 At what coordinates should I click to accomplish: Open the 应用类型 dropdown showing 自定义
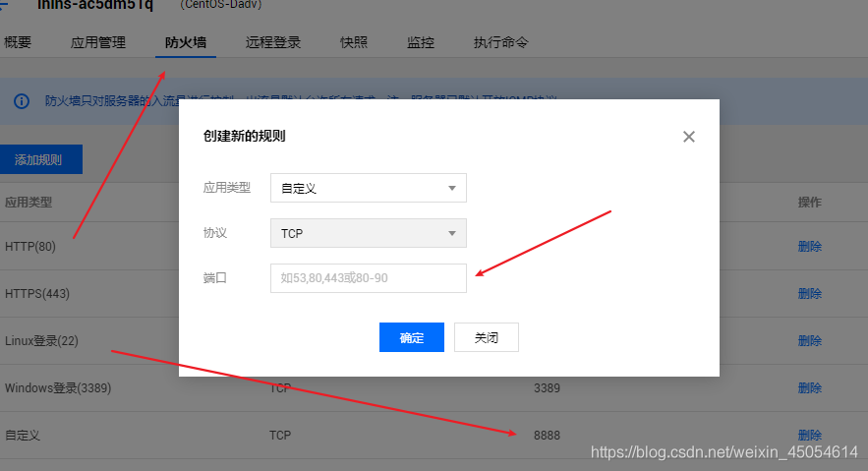pos(368,188)
